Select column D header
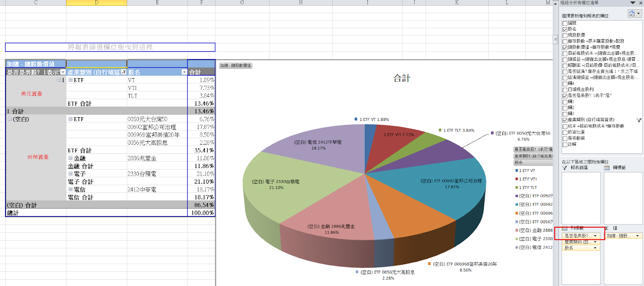 point(97,2)
